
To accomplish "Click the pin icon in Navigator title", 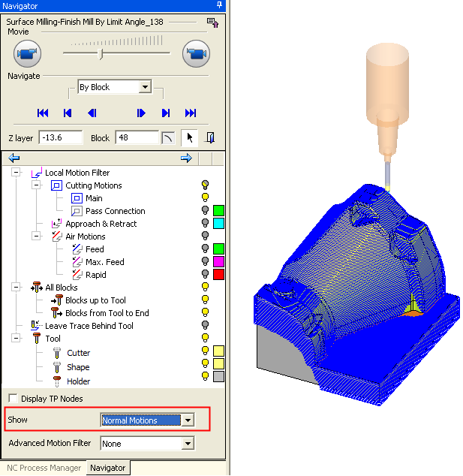I will [x=219, y=5].
